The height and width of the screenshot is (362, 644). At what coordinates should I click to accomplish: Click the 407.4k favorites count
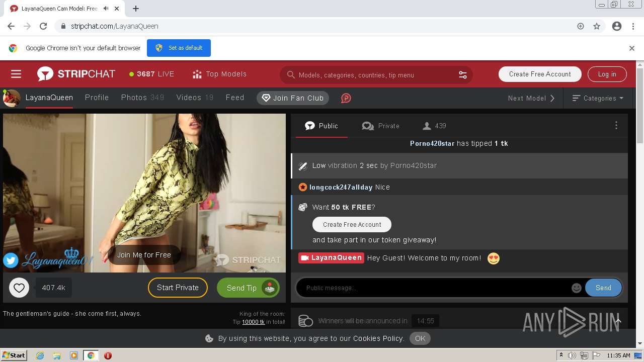click(x=53, y=288)
